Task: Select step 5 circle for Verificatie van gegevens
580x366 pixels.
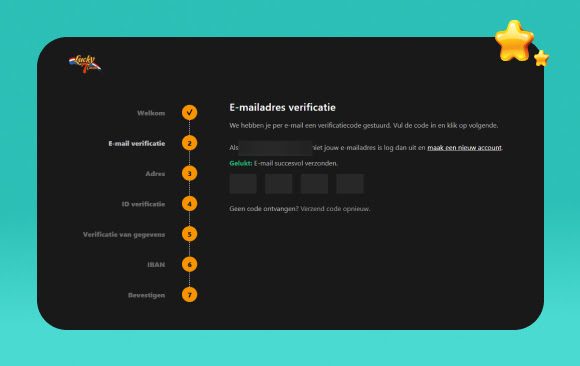Action: (189, 234)
